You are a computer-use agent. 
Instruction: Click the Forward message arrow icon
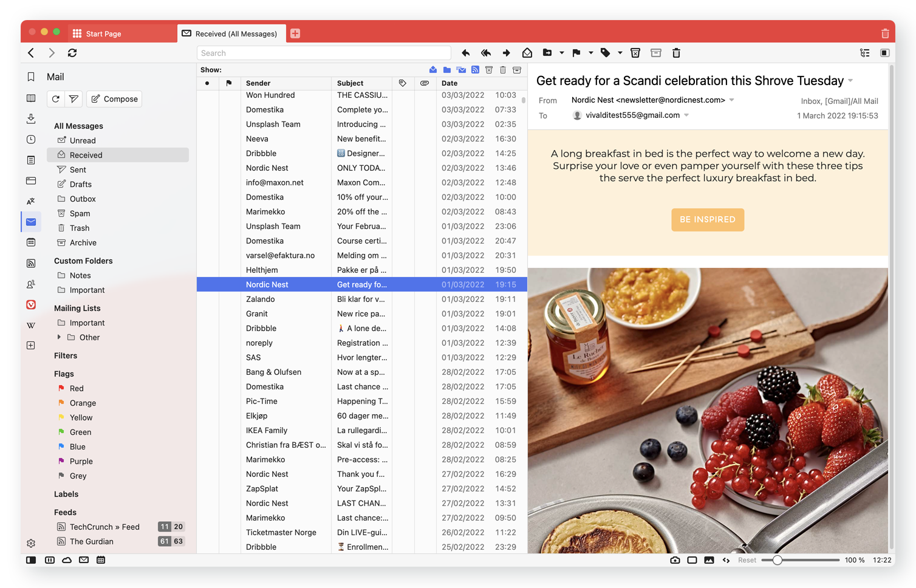pos(507,53)
